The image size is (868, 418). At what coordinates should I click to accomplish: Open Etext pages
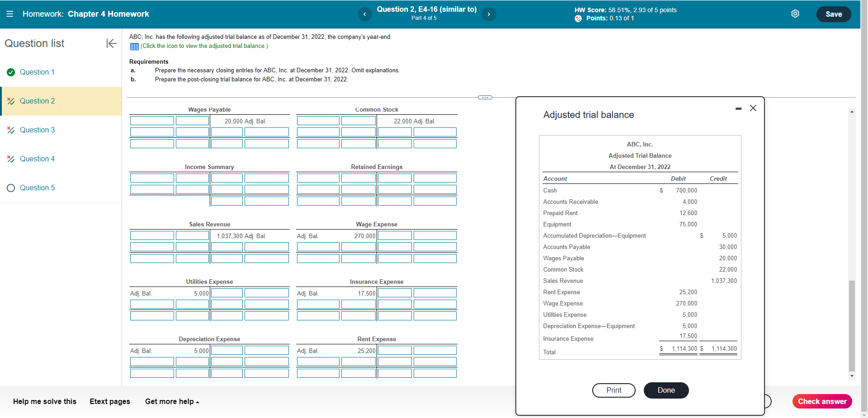click(110, 401)
